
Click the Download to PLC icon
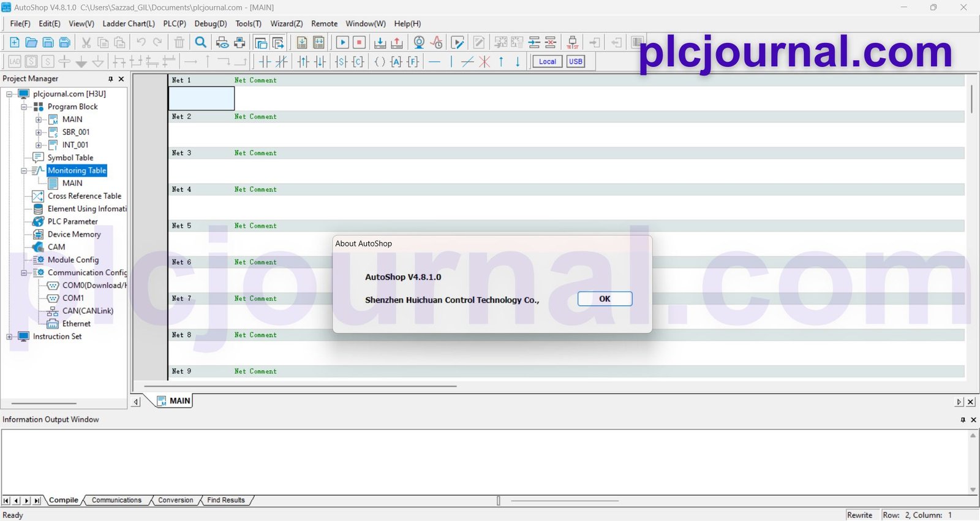pos(380,42)
